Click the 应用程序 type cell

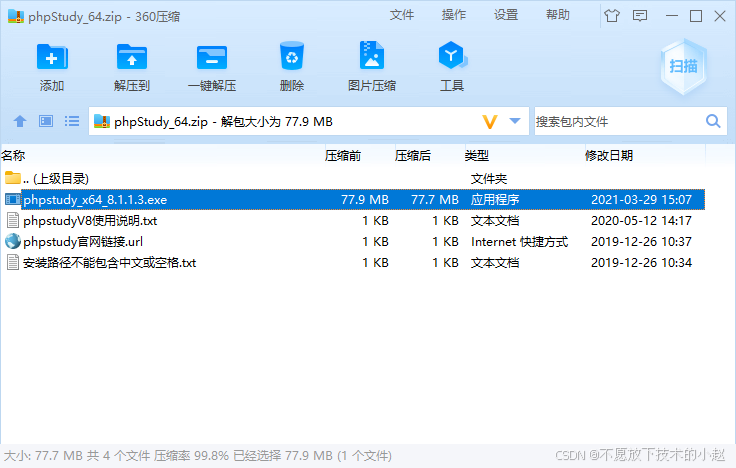coord(495,199)
